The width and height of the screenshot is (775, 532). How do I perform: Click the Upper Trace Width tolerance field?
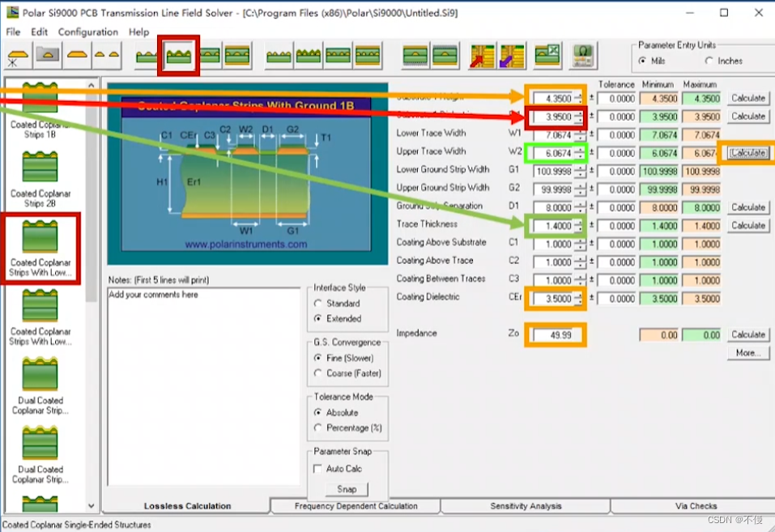pyautogui.click(x=616, y=153)
